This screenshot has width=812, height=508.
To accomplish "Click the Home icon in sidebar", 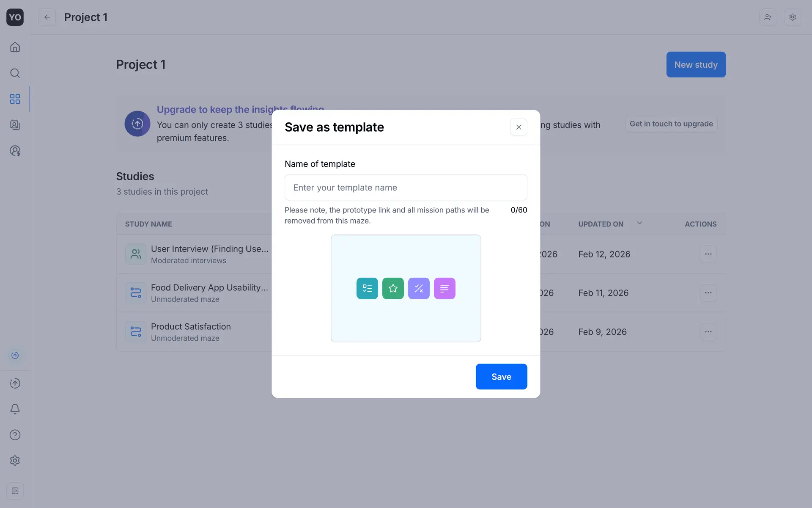I will tap(15, 47).
